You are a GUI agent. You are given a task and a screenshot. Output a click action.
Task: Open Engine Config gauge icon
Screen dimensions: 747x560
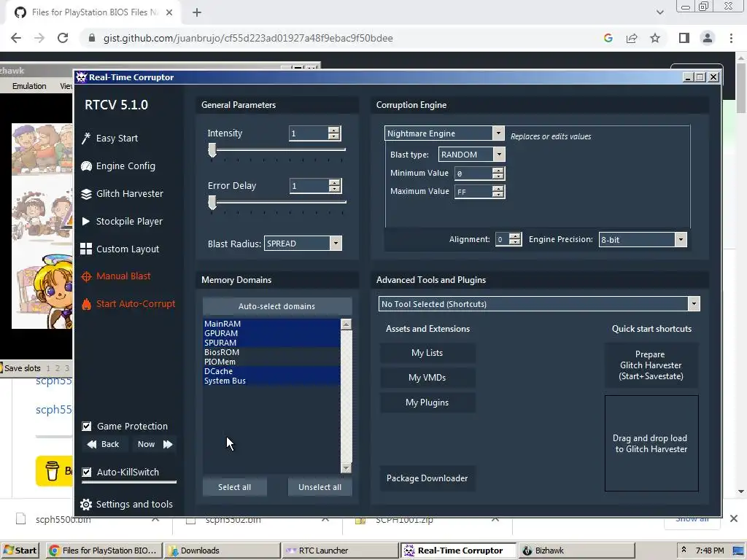point(86,166)
